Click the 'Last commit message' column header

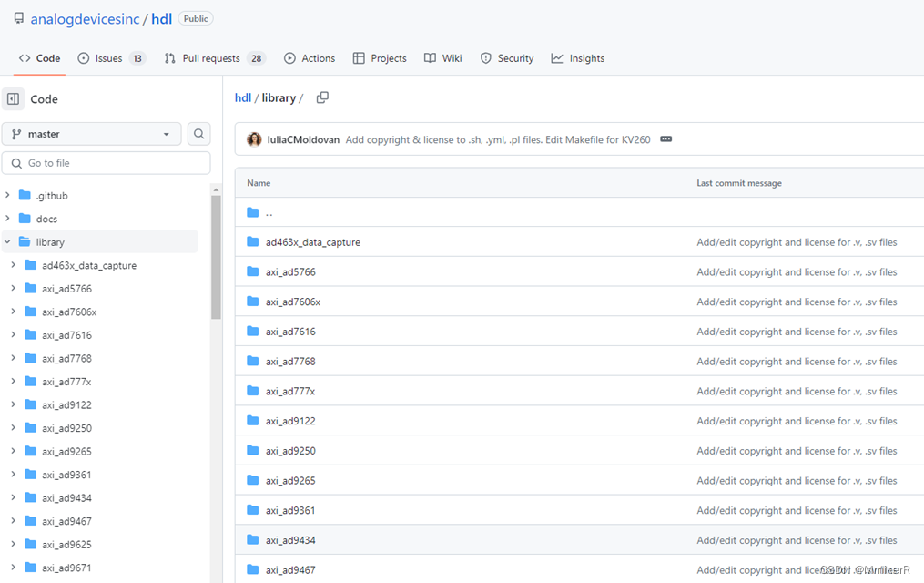[x=739, y=183]
